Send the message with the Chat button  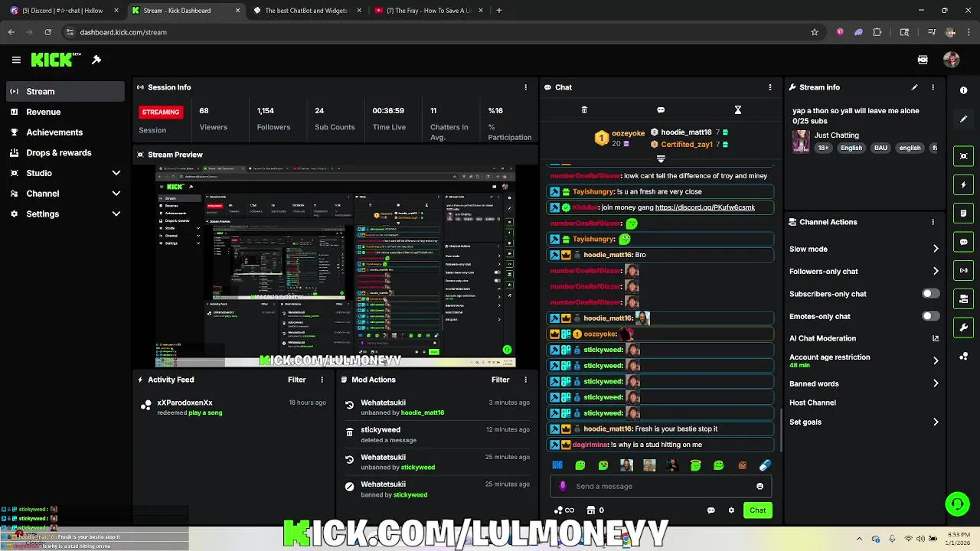point(757,510)
